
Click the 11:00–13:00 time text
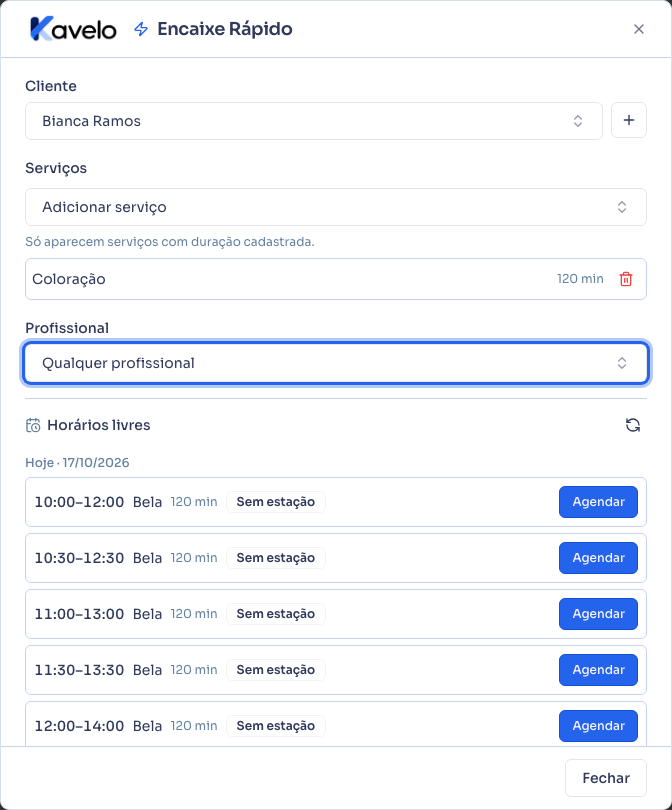coord(79,614)
